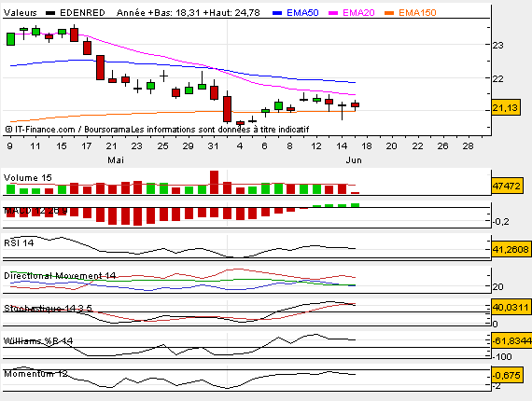This screenshot has height=401, width=532.
Task: Click the Stochastique 14 3 5 title
Action: (x=48, y=308)
